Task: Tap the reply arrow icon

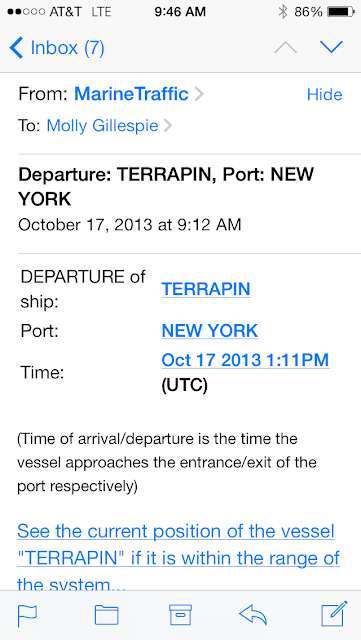Action: coord(253,615)
